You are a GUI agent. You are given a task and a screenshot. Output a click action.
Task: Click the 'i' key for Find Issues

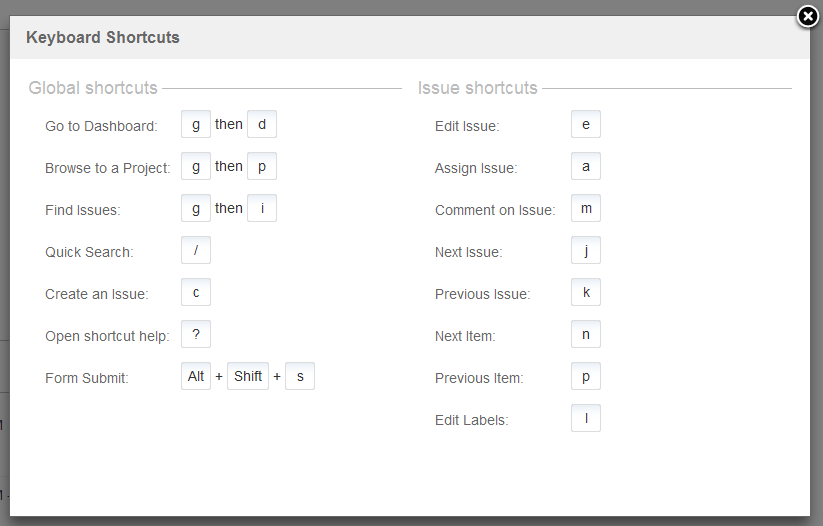tap(262, 208)
